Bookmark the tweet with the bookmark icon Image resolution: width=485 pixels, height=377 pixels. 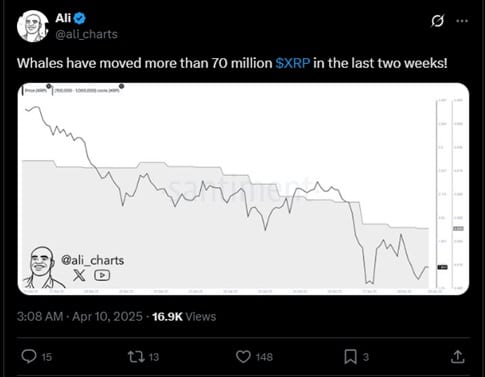(x=350, y=357)
